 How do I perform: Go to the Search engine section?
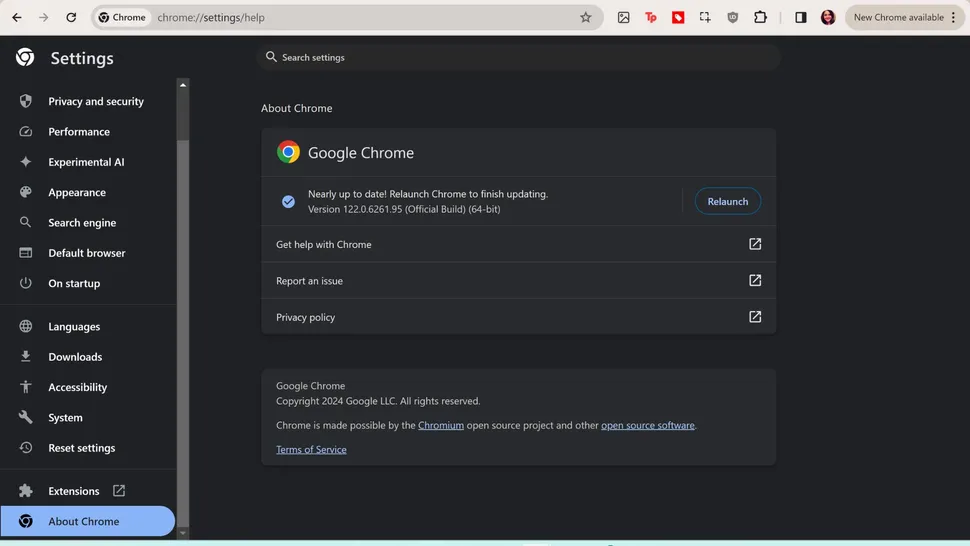82,223
